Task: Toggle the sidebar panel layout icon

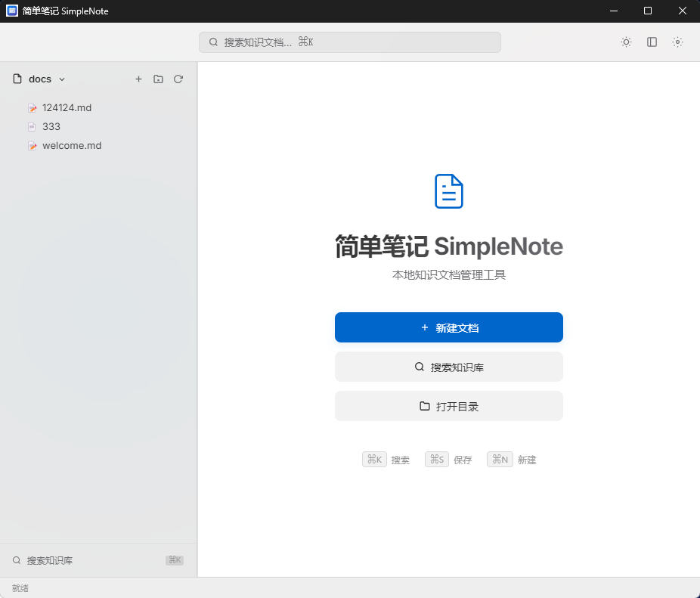Action: click(x=652, y=42)
